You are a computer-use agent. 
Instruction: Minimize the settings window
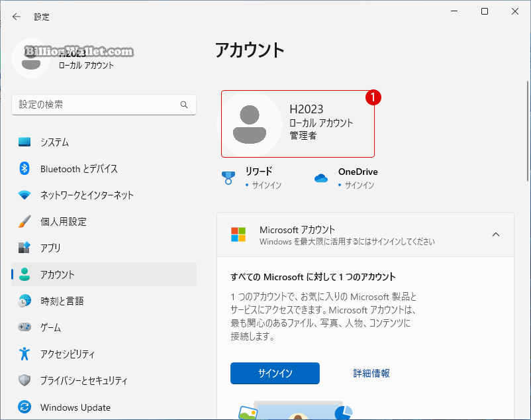pyautogui.click(x=454, y=11)
